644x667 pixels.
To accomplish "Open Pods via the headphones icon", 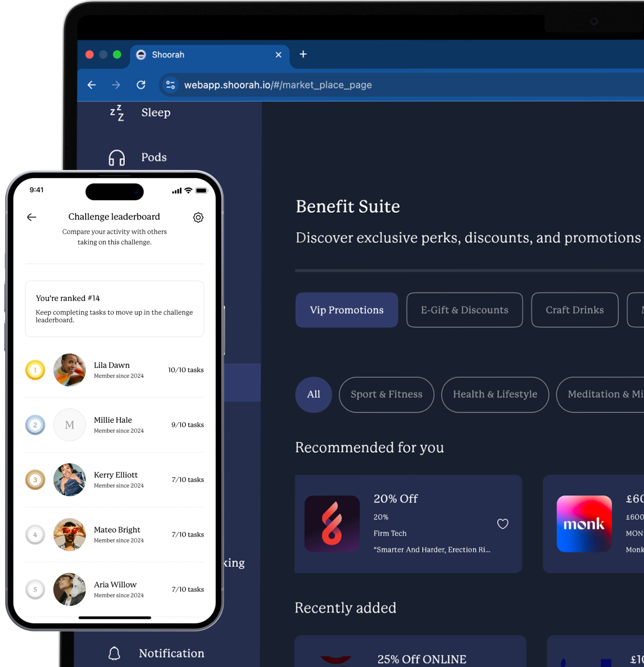I will click(x=117, y=158).
